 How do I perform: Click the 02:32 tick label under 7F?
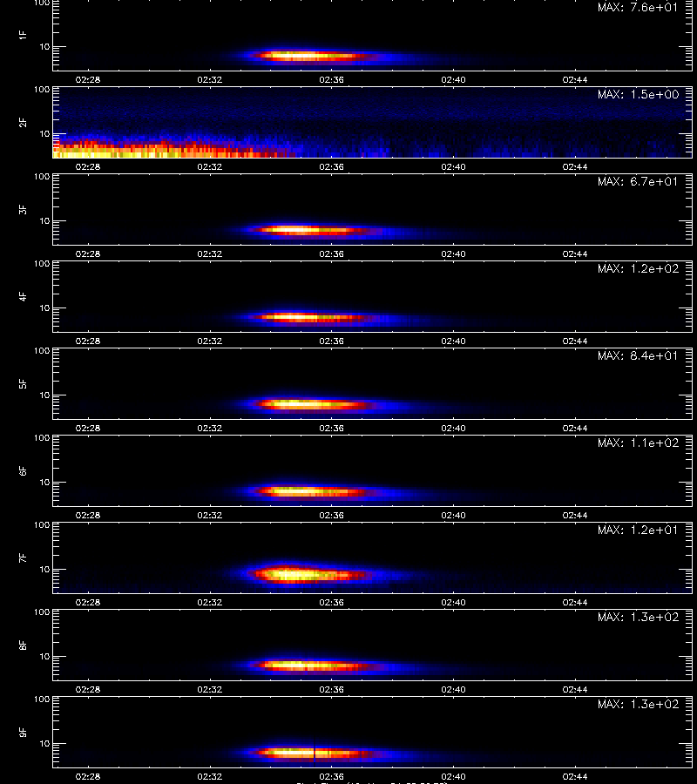pos(209,603)
